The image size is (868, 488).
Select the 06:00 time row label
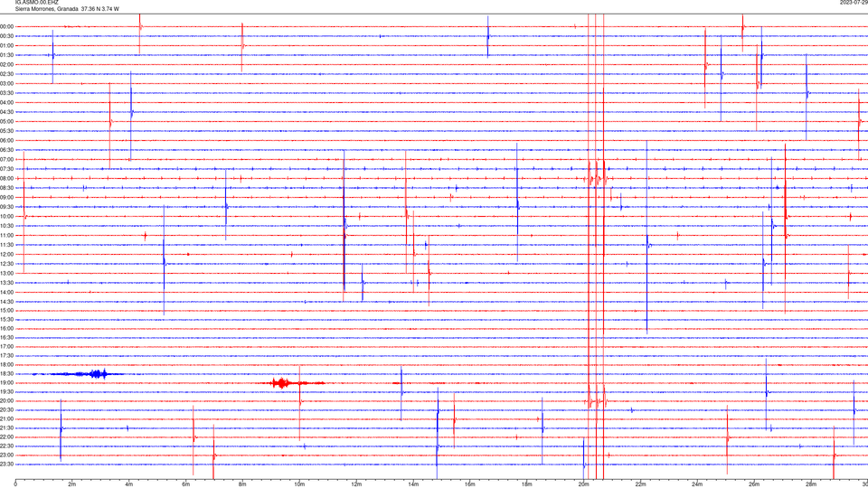[x=7, y=141]
